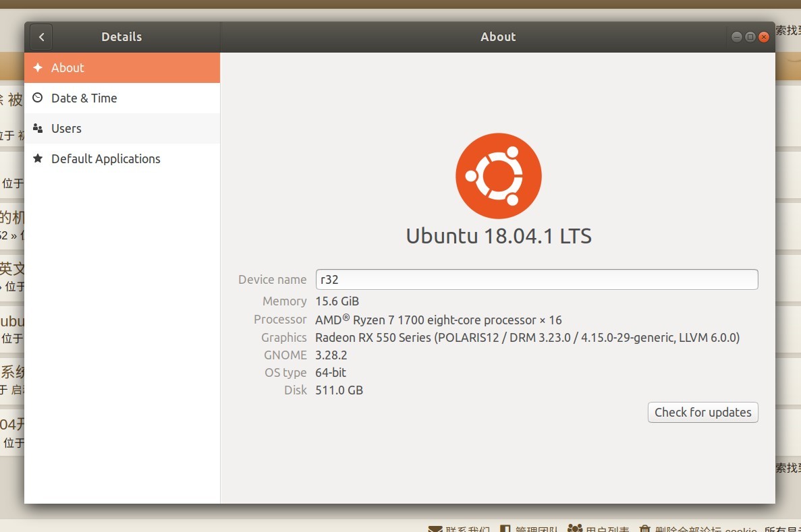Click the star-burst icon beside About
Screen dimensions: 801x532
pos(38,67)
